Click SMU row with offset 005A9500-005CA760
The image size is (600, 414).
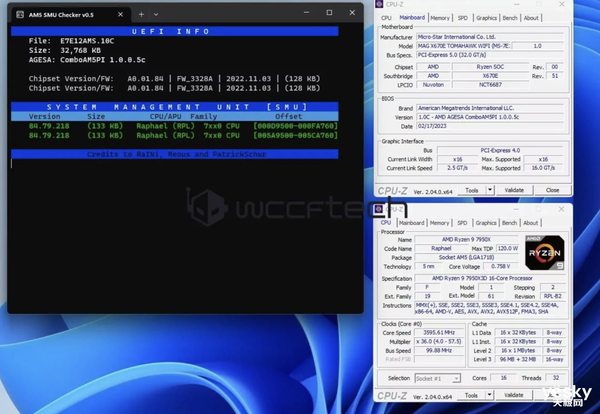click(x=183, y=135)
